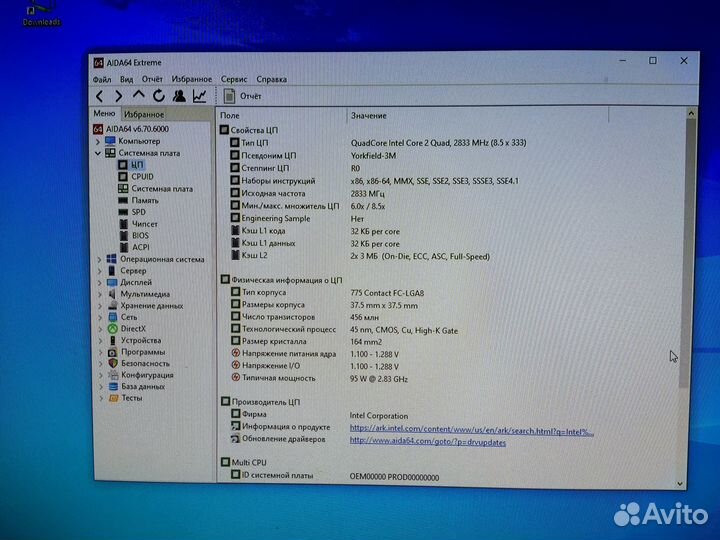The height and width of the screenshot is (540, 720).
Task: Select the Чипсет tree item
Action: [x=145, y=224]
